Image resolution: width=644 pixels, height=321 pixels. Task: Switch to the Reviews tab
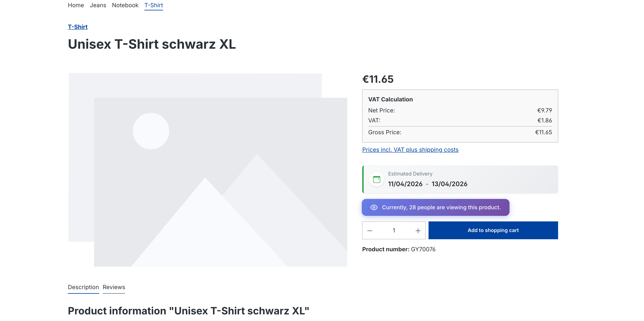coord(114,287)
